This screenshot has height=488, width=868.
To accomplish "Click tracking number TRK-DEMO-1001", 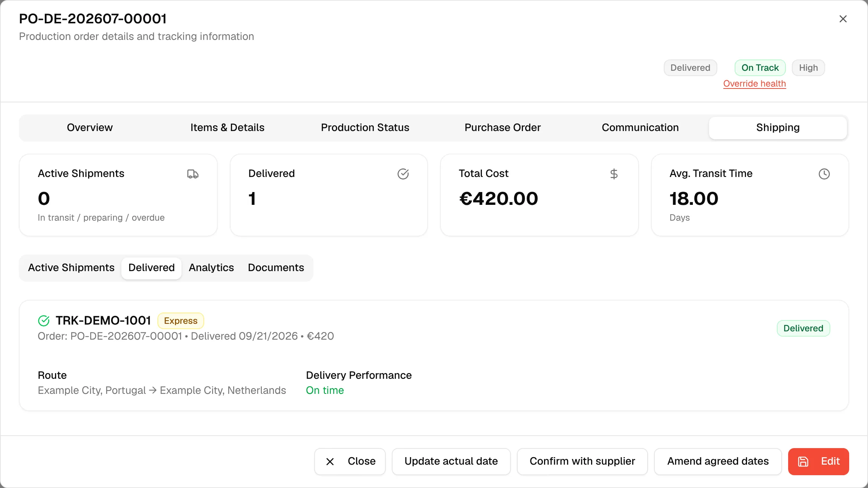I will point(103,320).
